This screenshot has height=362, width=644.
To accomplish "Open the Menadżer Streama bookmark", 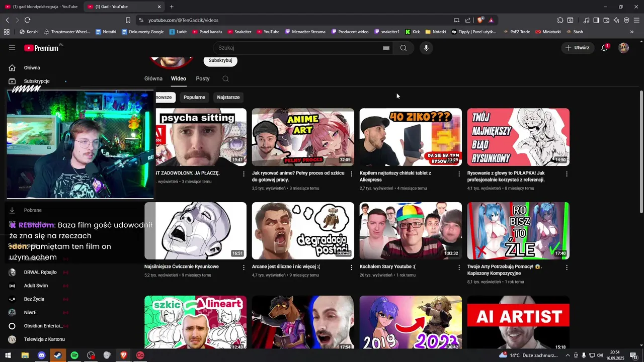I will [x=305, y=32].
